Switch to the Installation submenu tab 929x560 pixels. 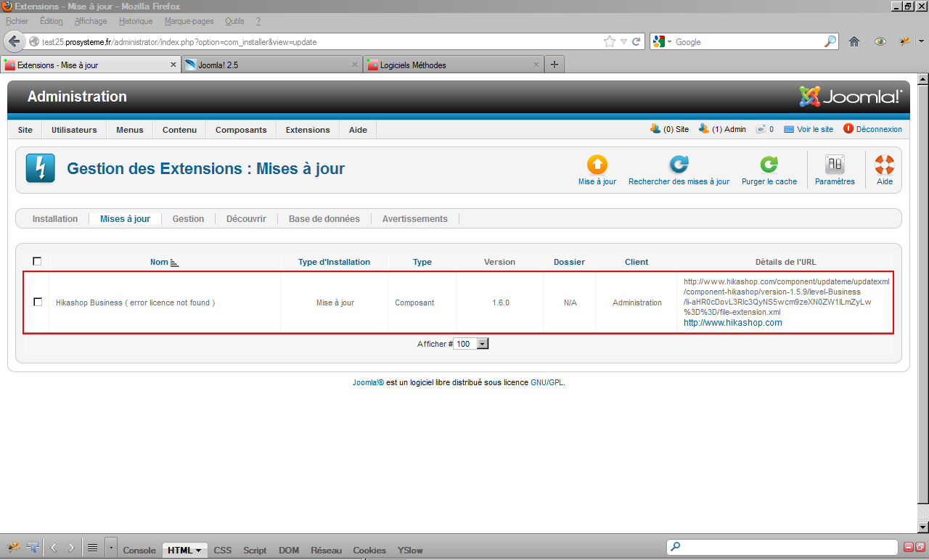point(55,218)
